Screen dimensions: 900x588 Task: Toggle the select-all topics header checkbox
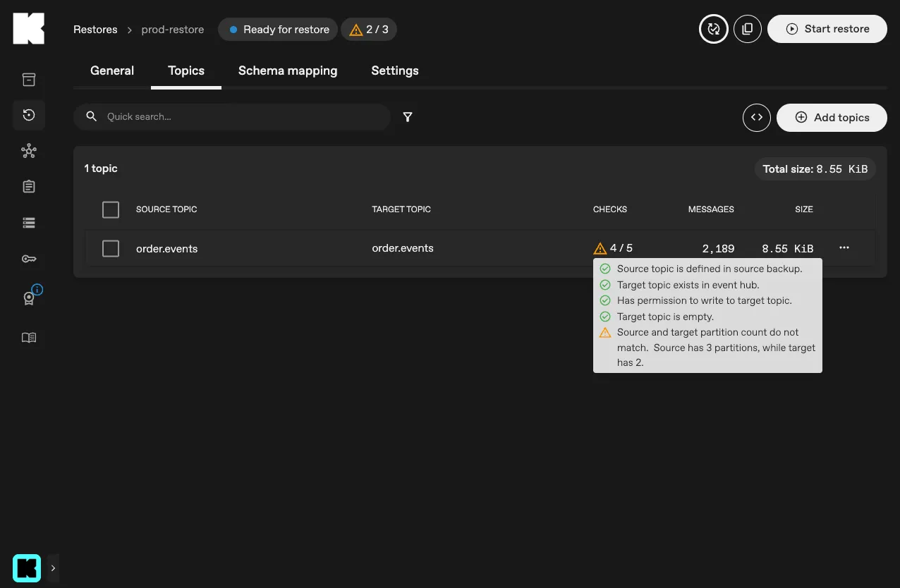[x=111, y=209]
